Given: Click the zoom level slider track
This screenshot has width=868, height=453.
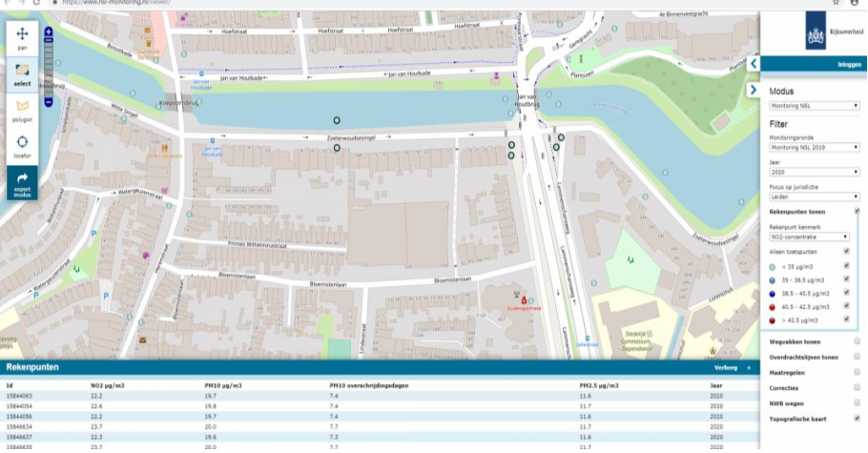Looking at the screenshot, I should (x=49, y=67).
